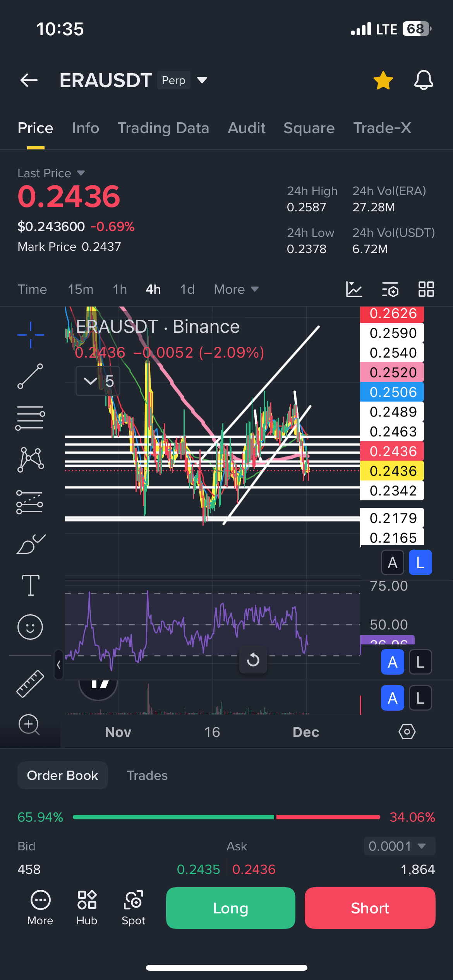Toggle auto scale A on RSI pane
Viewport: 453px width, 980px height.
(x=393, y=662)
